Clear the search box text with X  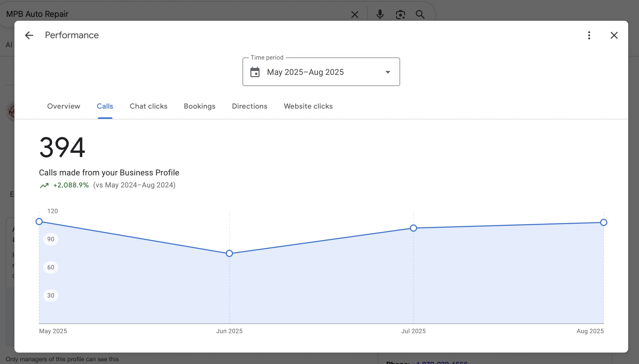(x=355, y=14)
